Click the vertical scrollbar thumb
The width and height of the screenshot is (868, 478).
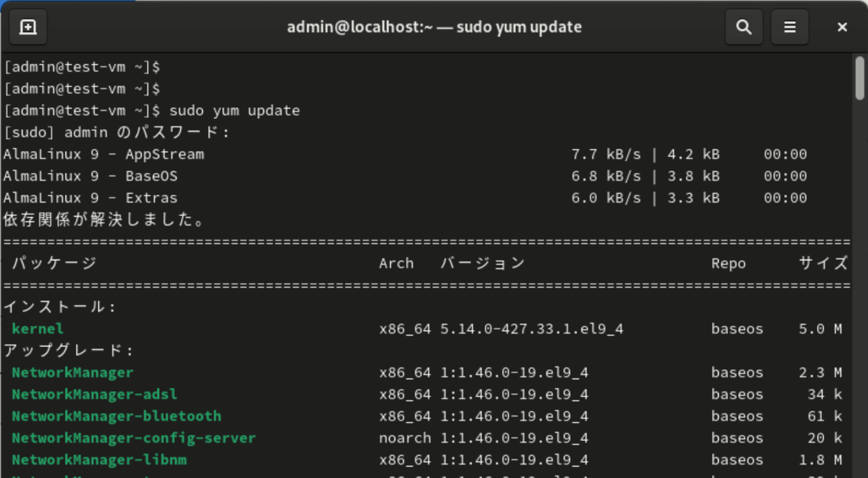(x=860, y=79)
